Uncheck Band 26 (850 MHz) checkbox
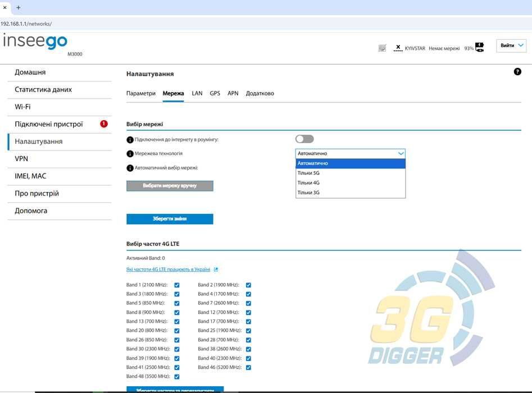This screenshot has width=532, height=393. tap(177, 340)
